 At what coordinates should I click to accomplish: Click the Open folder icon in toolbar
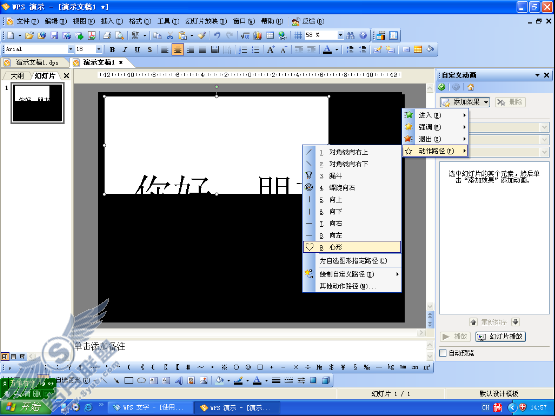(30, 35)
